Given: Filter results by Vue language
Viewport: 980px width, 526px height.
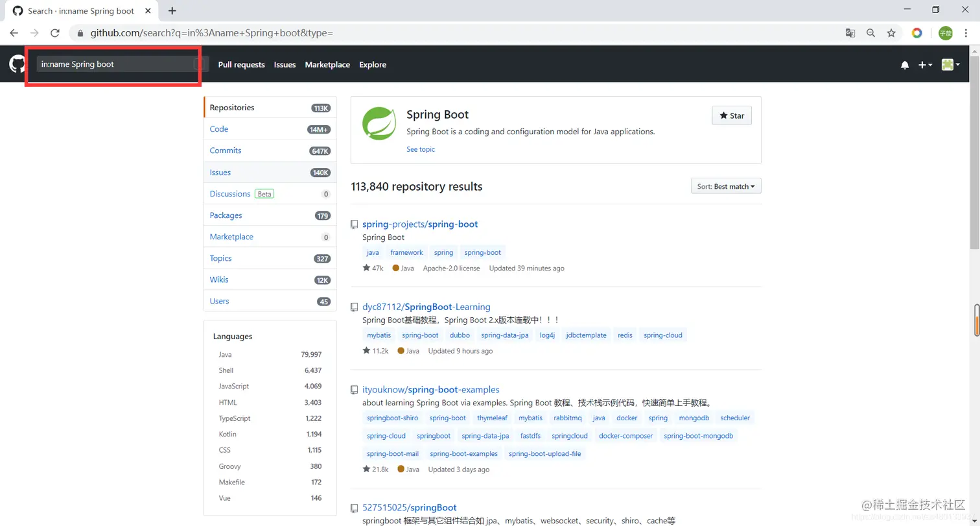Looking at the screenshot, I should coord(270,498).
